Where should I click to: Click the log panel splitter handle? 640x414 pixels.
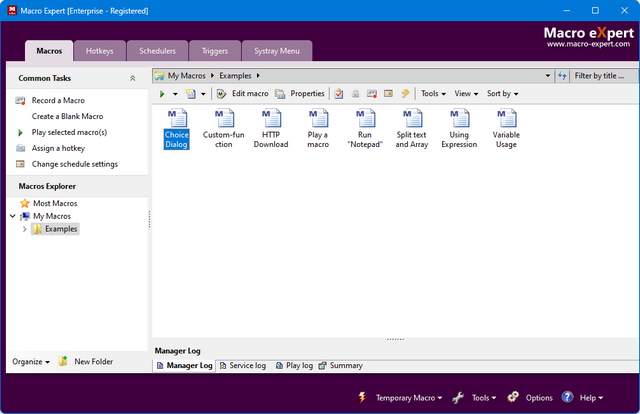[395, 339]
